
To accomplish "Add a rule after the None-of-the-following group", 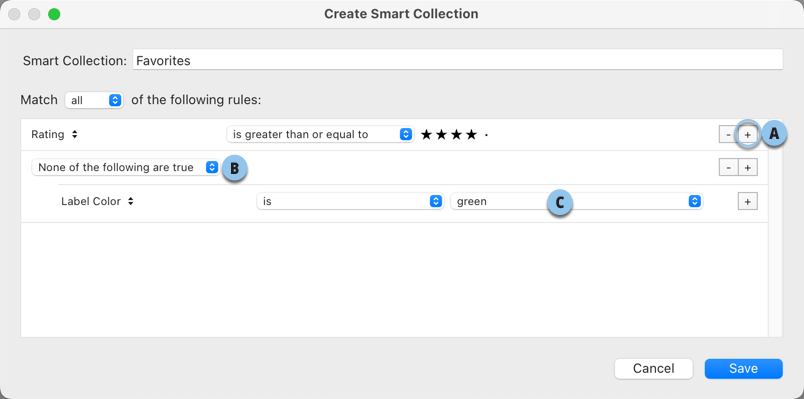I will coord(748,167).
